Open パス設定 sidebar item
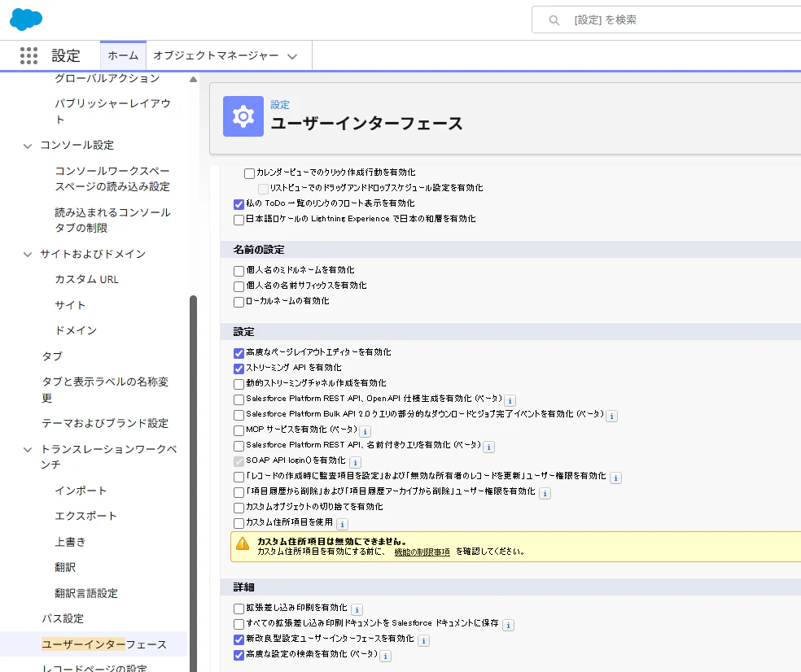Viewport: 801px width, 672px height. (x=63, y=618)
